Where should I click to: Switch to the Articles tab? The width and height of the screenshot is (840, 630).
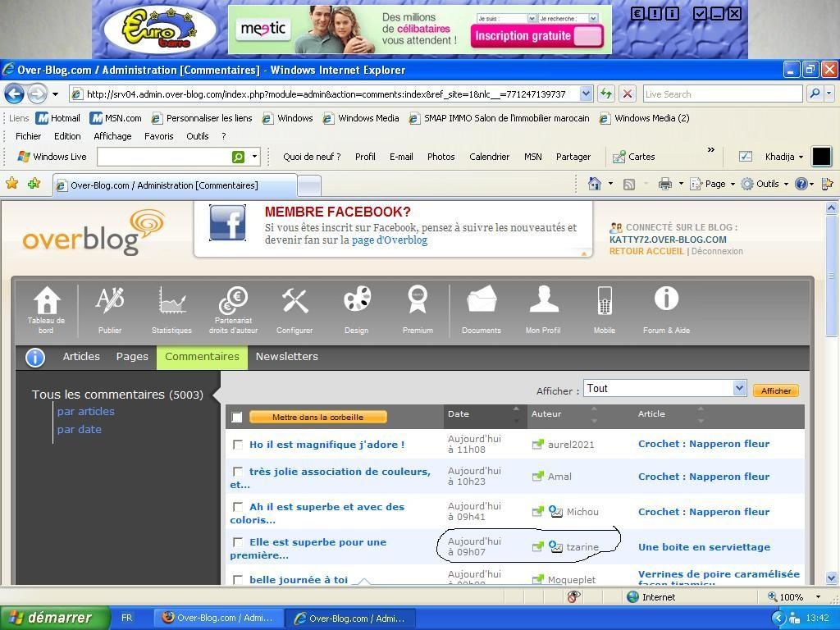(x=81, y=357)
